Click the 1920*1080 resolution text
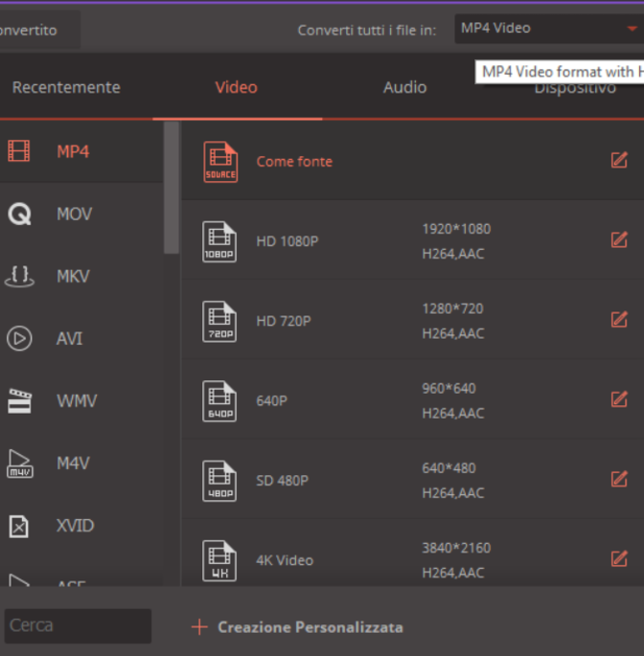The width and height of the screenshot is (644, 656). click(456, 229)
